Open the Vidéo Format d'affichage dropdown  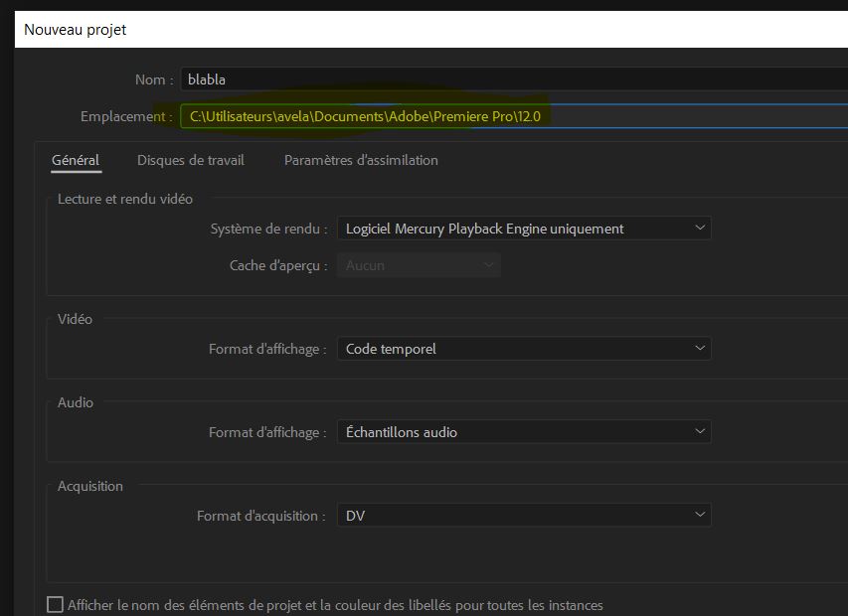[x=524, y=349]
